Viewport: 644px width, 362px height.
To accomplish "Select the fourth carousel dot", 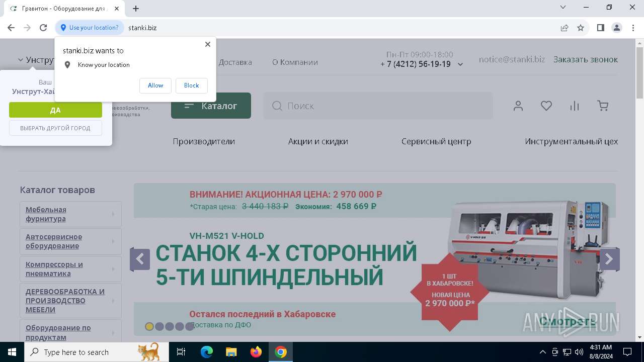I will [180, 326].
